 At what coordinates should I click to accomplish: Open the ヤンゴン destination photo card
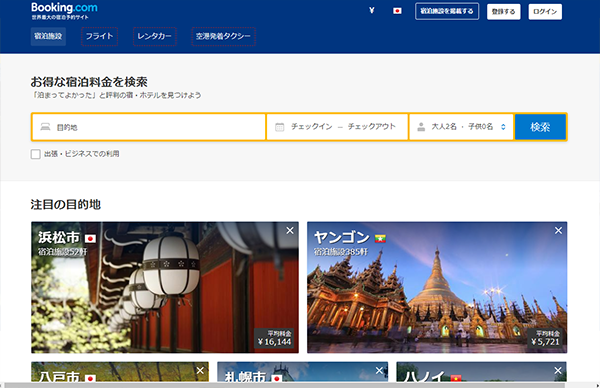(x=437, y=287)
